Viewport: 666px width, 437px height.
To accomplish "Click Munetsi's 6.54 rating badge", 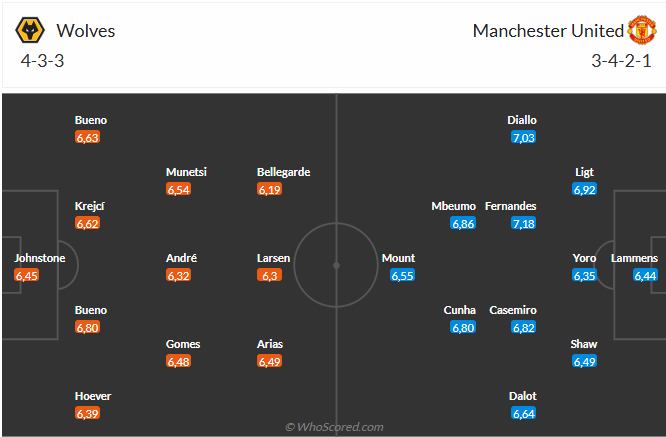I will point(179,189).
